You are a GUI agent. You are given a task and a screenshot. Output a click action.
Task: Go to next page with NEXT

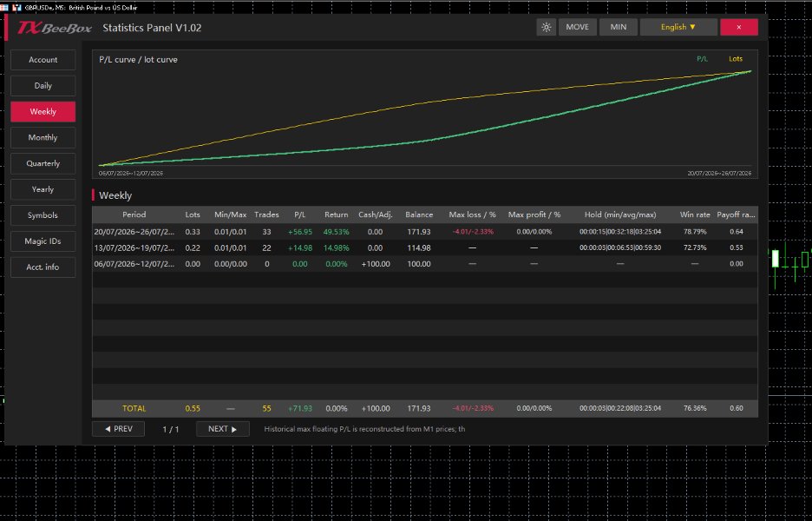pos(223,429)
